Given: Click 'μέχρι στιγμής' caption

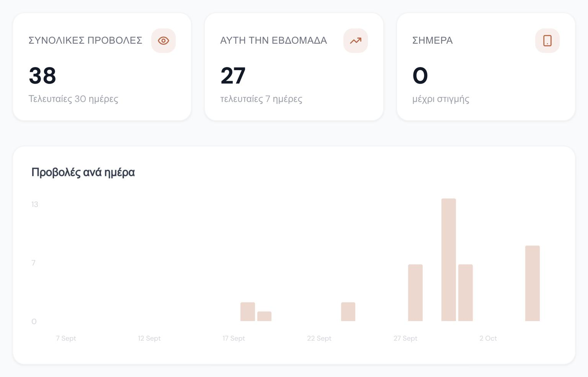Looking at the screenshot, I should pos(441,99).
